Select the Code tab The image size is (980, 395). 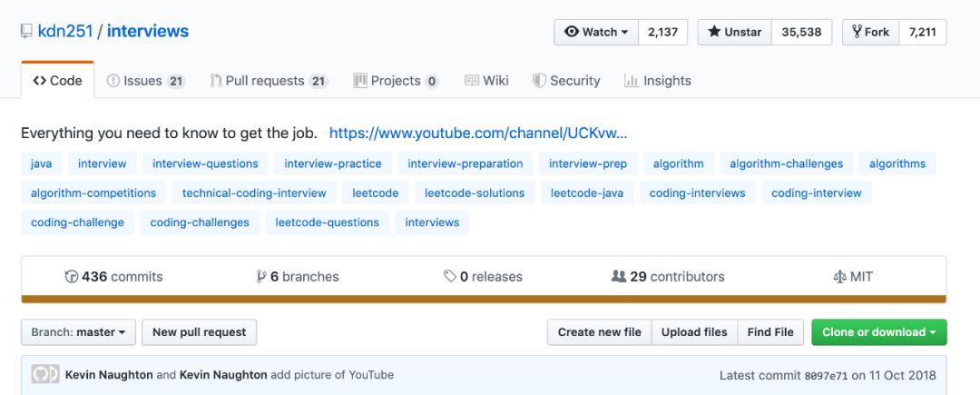(57, 81)
